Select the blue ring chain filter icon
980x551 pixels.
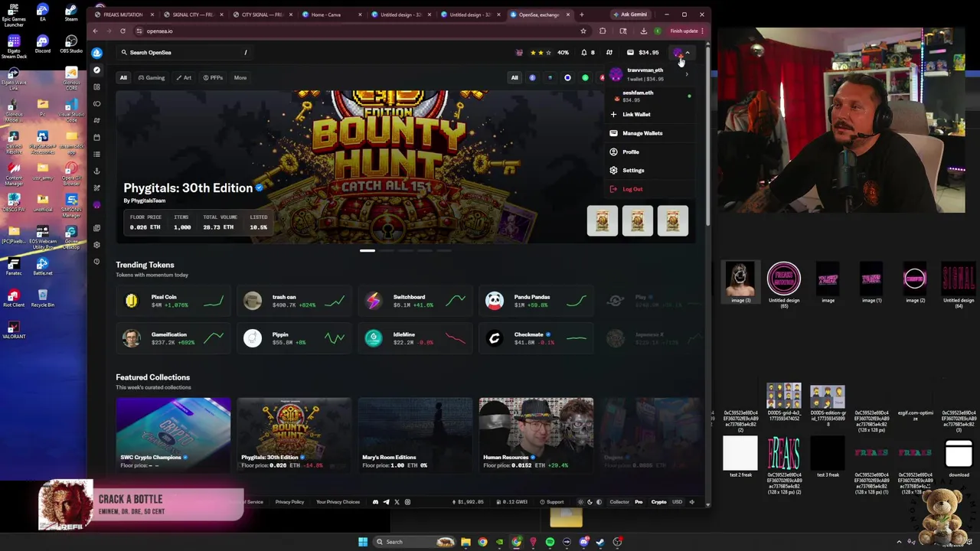567,77
